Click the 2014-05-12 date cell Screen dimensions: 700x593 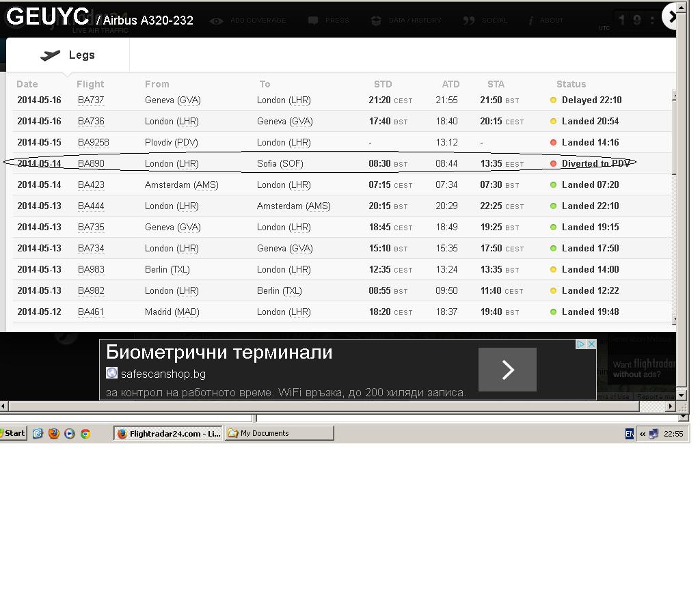coord(39,312)
